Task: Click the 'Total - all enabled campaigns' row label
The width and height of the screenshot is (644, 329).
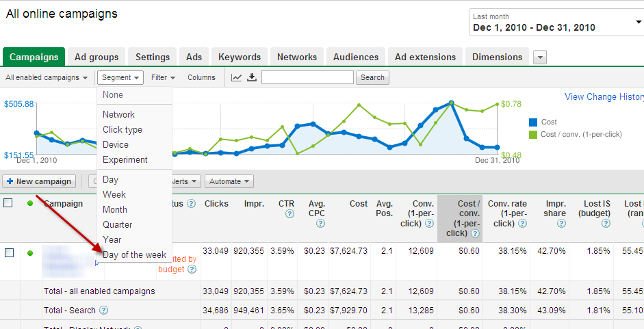Action: [99, 291]
